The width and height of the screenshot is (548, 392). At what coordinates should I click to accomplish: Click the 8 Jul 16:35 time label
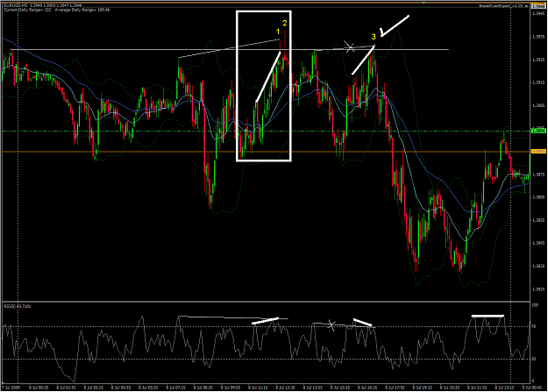click(x=367, y=388)
